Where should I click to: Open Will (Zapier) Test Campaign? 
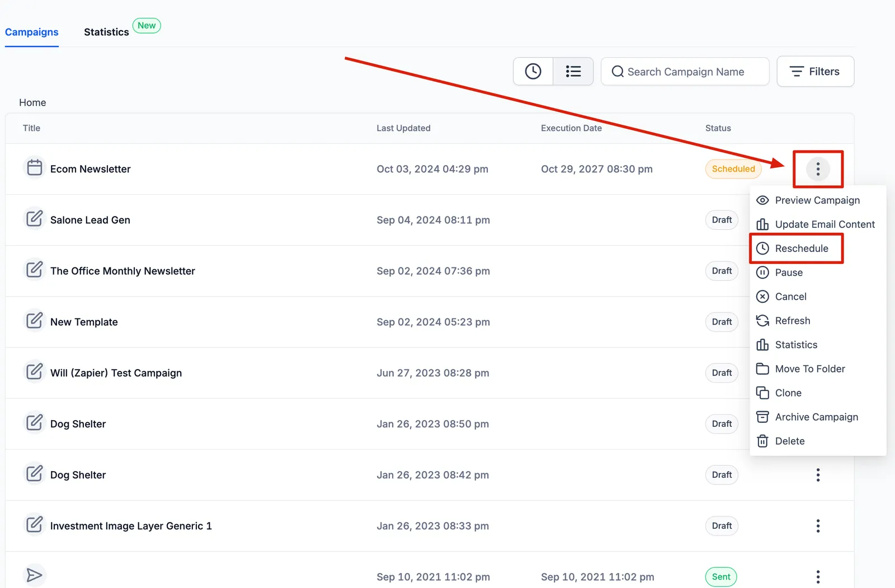116,373
